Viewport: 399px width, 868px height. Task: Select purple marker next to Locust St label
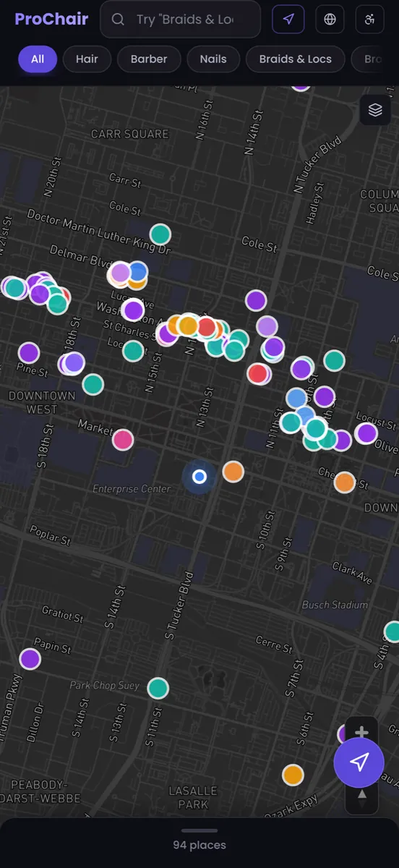coord(366,433)
